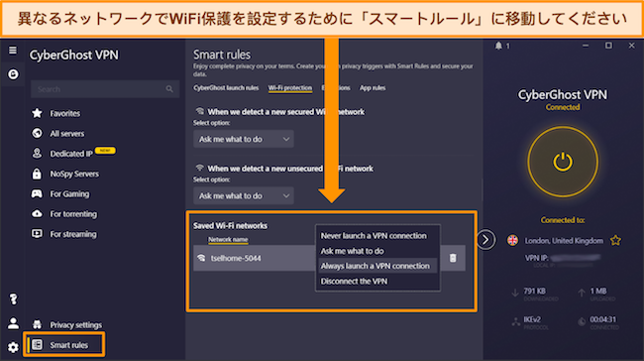Click the United Kingdom flag icon
The height and width of the screenshot is (361, 644).
pyautogui.click(x=512, y=240)
